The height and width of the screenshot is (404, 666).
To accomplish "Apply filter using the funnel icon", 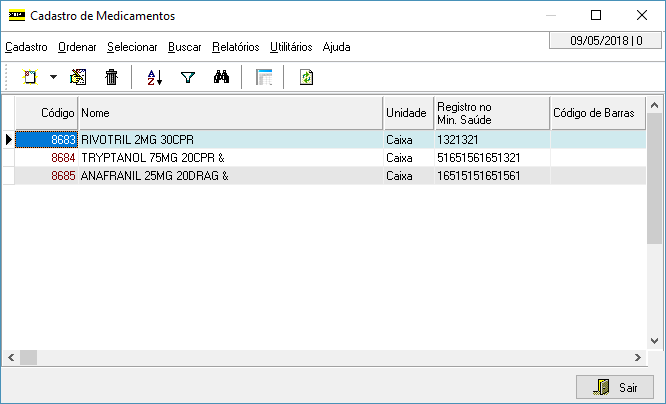I will click(x=188, y=77).
